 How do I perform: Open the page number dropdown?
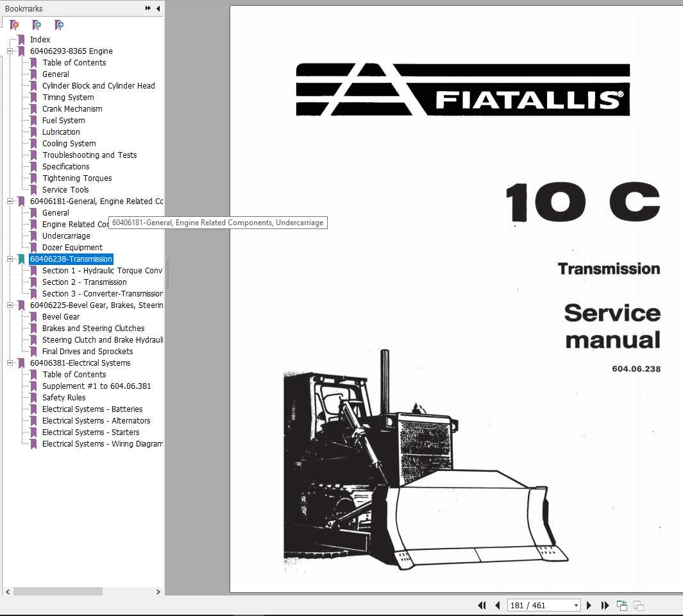pyautogui.click(x=576, y=605)
